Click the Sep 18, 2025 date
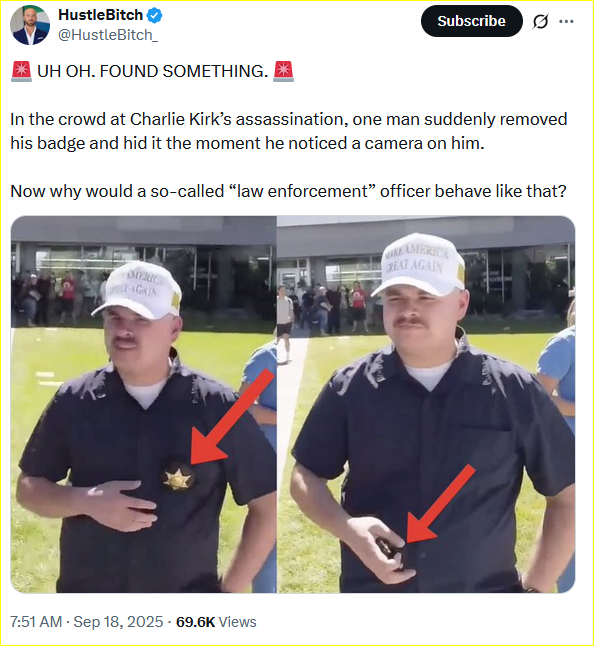Viewport: 594px width, 646px height. [118, 622]
